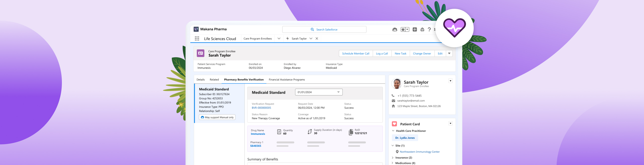Image resolution: width=644 pixels, height=165 pixels.
Task: Open the App Launcher grid icon
Action: [197, 38]
